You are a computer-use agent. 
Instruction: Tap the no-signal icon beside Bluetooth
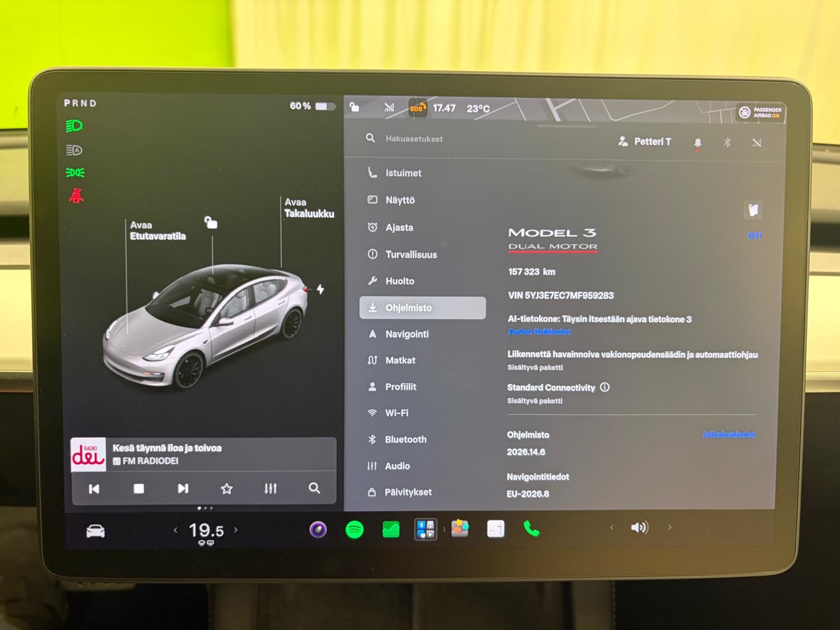point(757,142)
